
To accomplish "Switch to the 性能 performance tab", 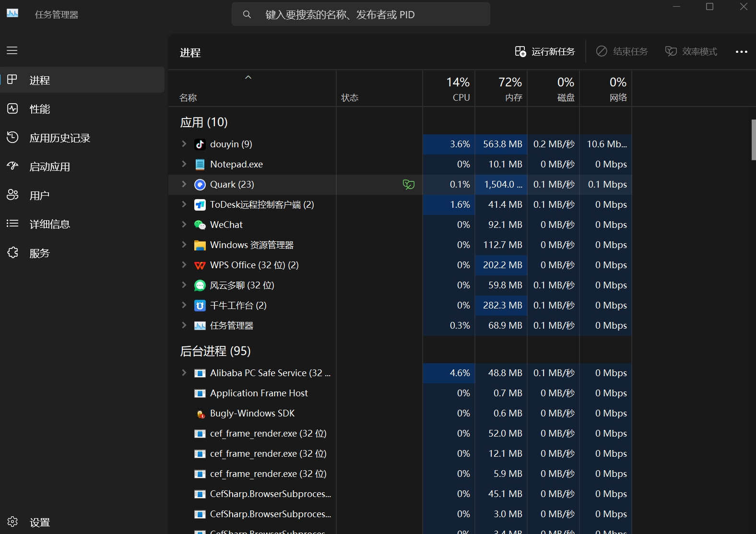I will [x=40, y=109].
